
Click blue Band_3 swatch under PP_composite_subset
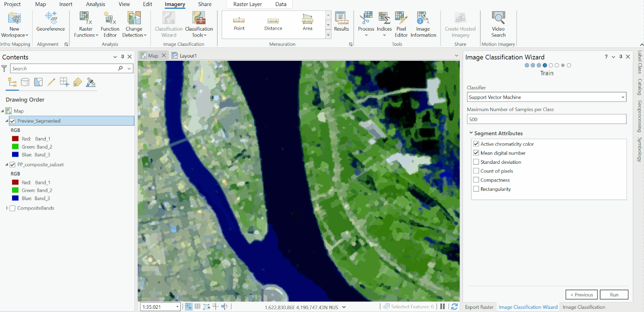coord(15,198)
